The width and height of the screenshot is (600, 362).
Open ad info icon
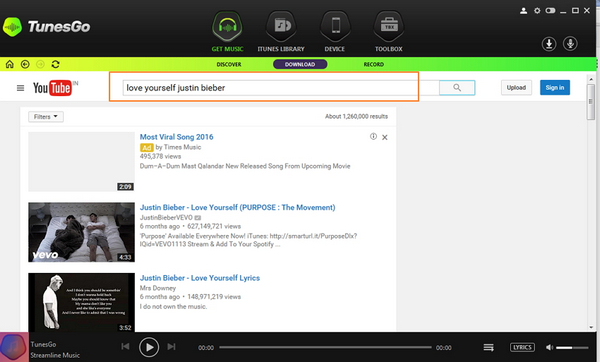373,137
